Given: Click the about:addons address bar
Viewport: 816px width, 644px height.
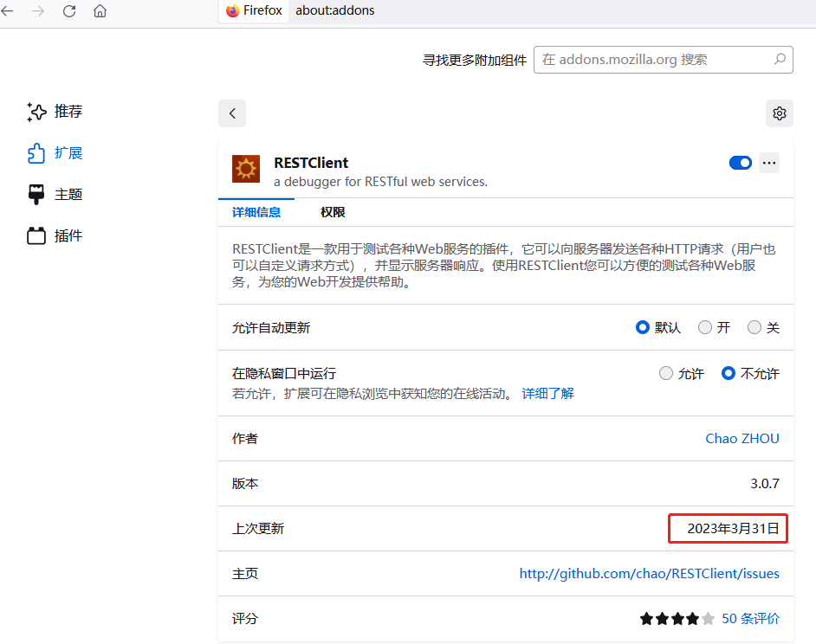Looking at the screenshot, I should pyautogui.click(x=334, y=10).
